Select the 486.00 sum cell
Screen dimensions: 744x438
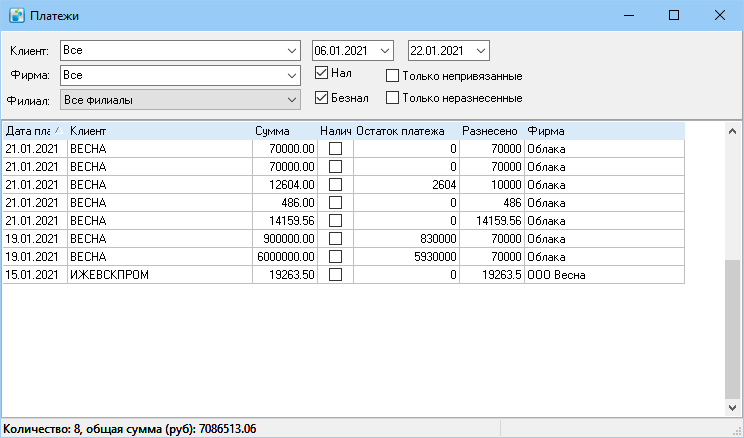(285, 203)
